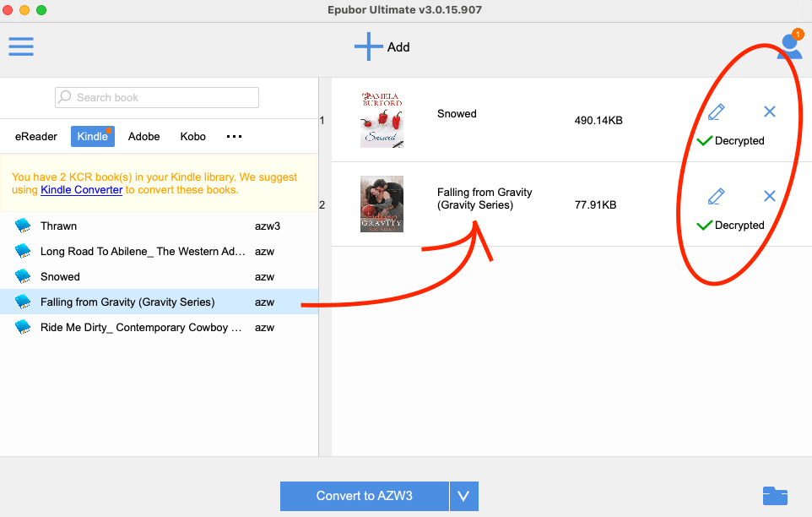Switch to the Adobe tab
The image size is (812, 517).
(x=144, y=137)
